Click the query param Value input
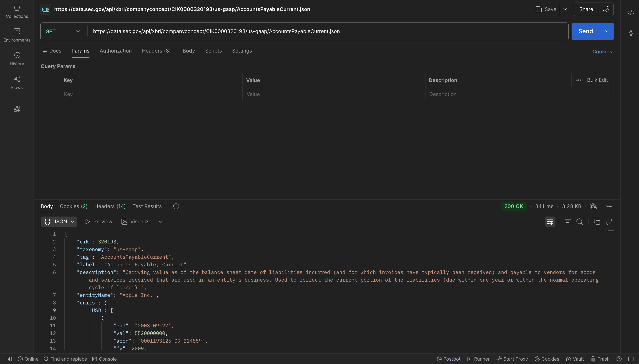The image size is (639, 364). point(334,94)
